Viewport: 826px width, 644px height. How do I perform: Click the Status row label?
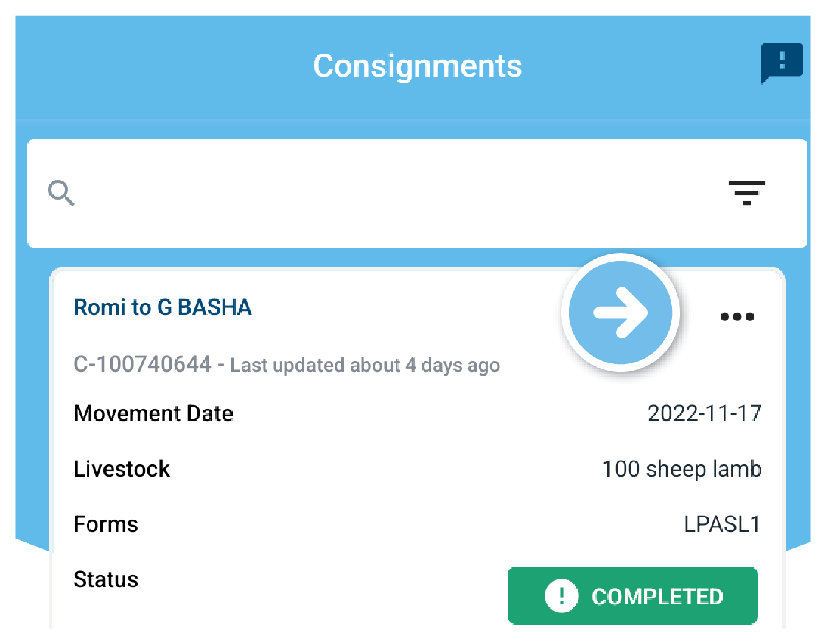pos(106,580)
